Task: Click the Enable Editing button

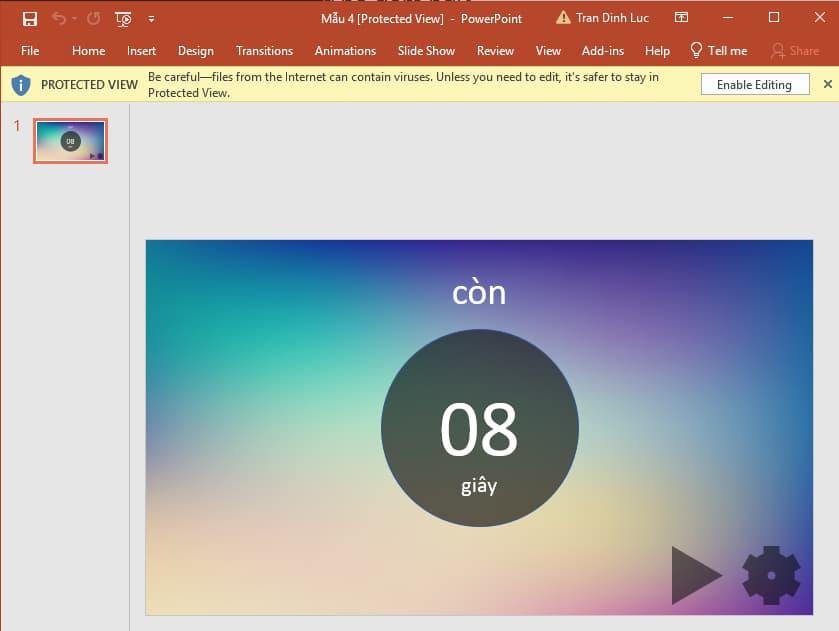Action: tap(754, 84)
